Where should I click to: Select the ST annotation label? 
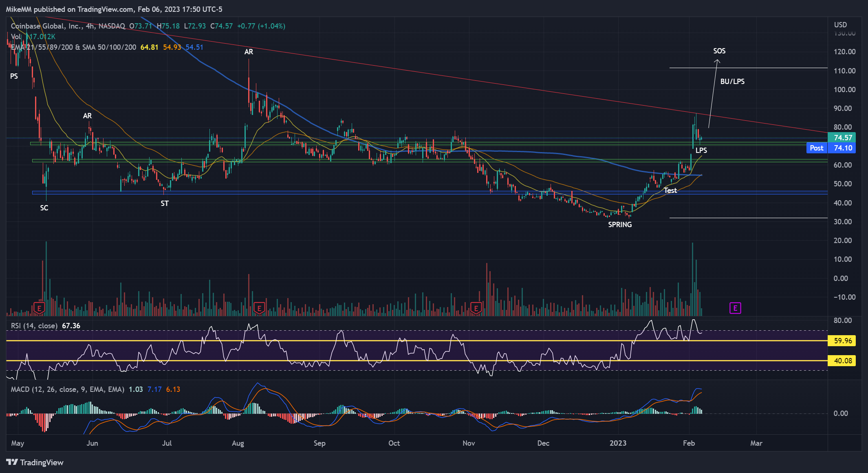coord(165,203)
